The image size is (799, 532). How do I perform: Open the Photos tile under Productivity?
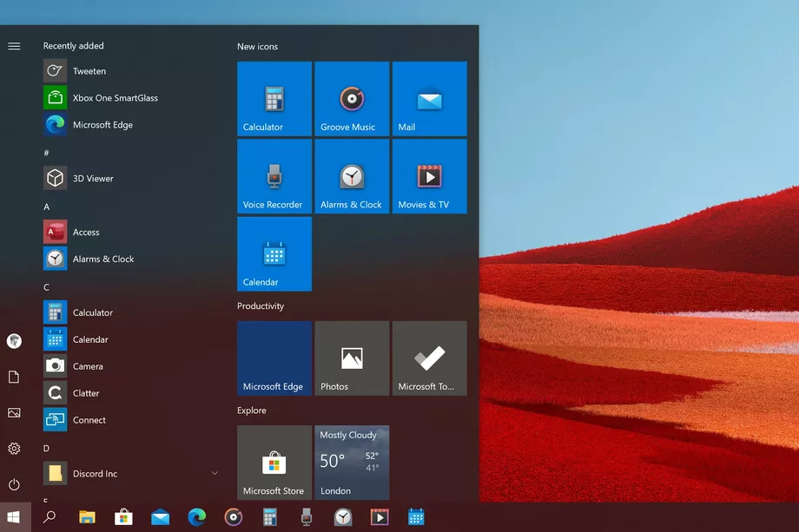pyautogui.click(x=352, y=358)
